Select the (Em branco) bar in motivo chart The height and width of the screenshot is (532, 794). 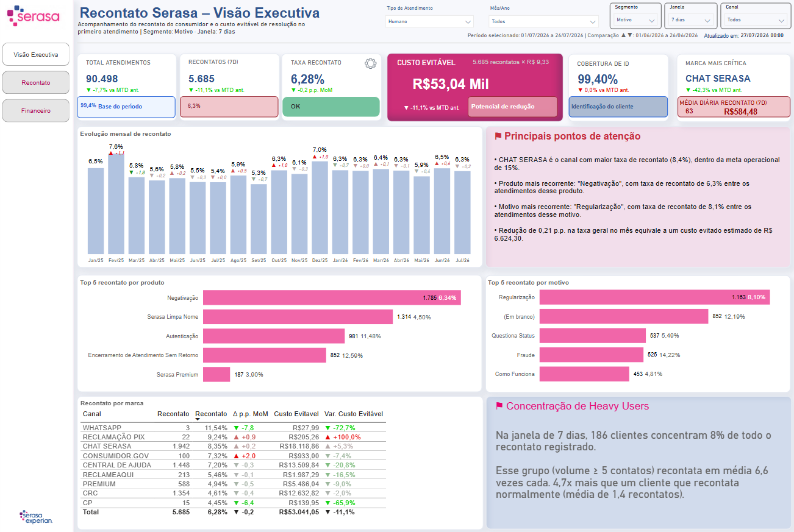624,316
